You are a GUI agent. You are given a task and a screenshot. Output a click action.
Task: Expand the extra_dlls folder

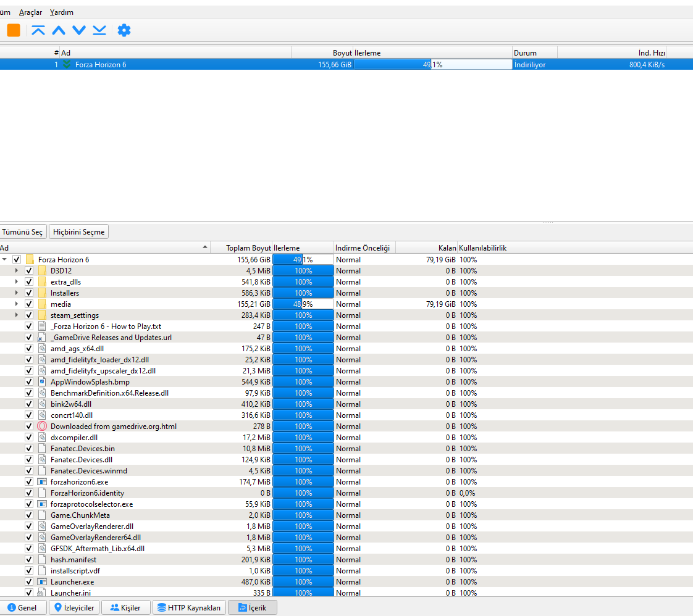point(17,281)
